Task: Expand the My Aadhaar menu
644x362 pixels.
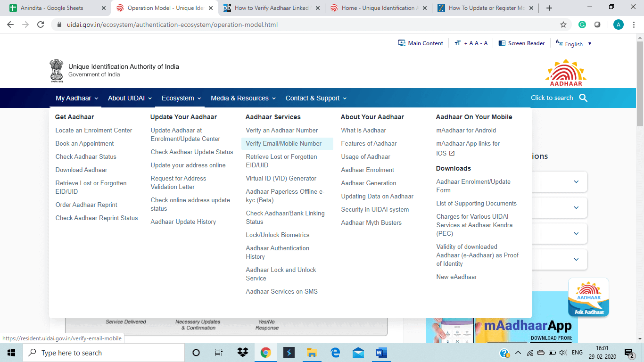Action: point(77,98)
